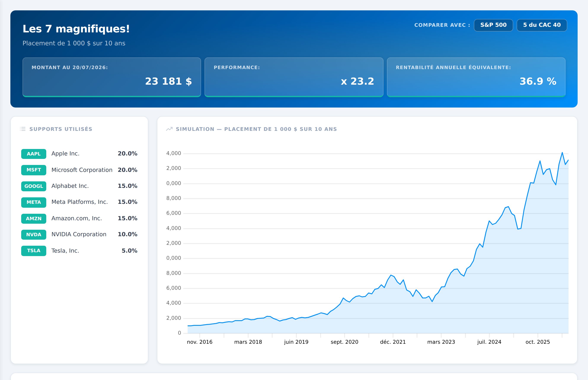Click the Supports utilisés heading
The image size is (588, 380).
coord(61,129)
